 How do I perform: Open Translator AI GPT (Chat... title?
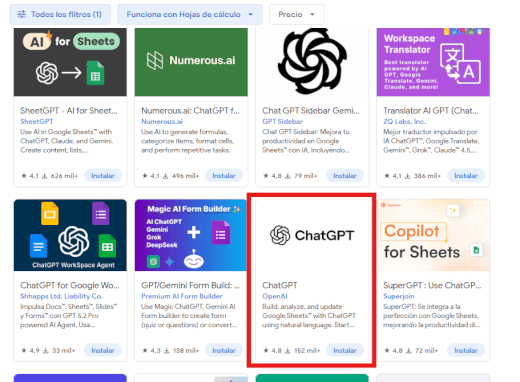click(431, 111)
